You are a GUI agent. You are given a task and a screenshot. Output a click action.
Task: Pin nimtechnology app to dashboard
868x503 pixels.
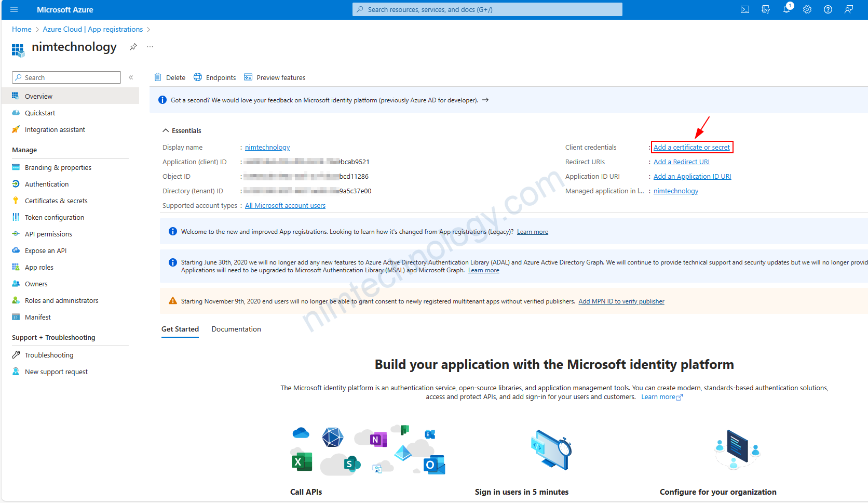coord(133,47)
